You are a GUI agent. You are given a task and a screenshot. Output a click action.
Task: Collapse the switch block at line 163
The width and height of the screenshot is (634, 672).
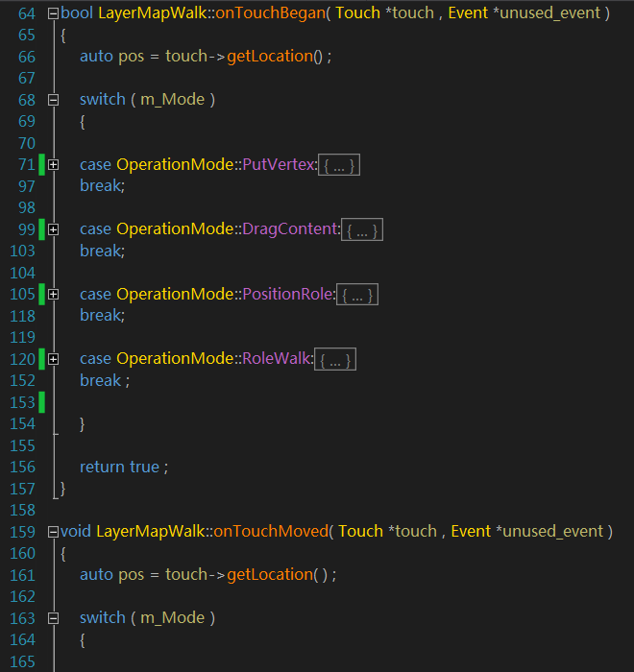tap(53, 618)
